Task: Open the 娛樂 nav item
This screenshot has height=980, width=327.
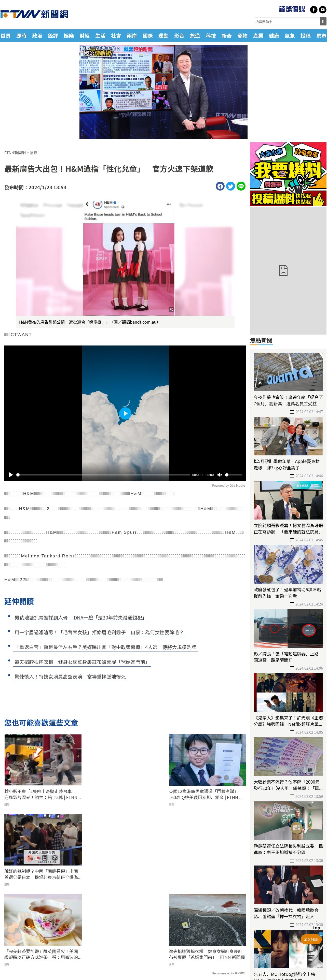Action: [x=69, y=36]
